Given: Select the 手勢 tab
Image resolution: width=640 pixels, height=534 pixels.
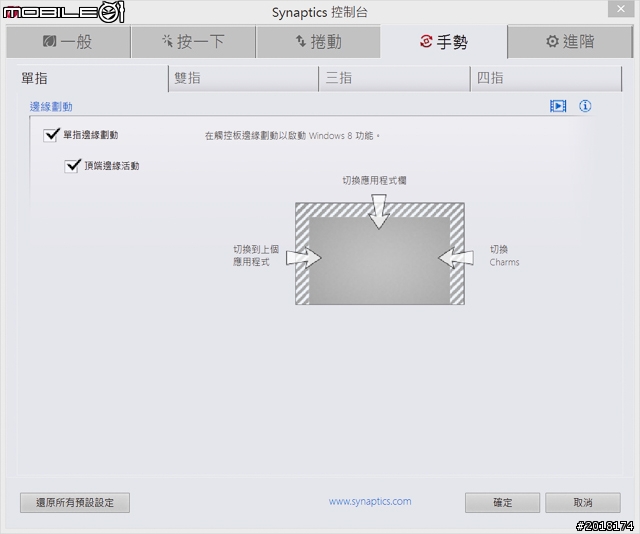Looking at the screenshot, I should [444, 42].
